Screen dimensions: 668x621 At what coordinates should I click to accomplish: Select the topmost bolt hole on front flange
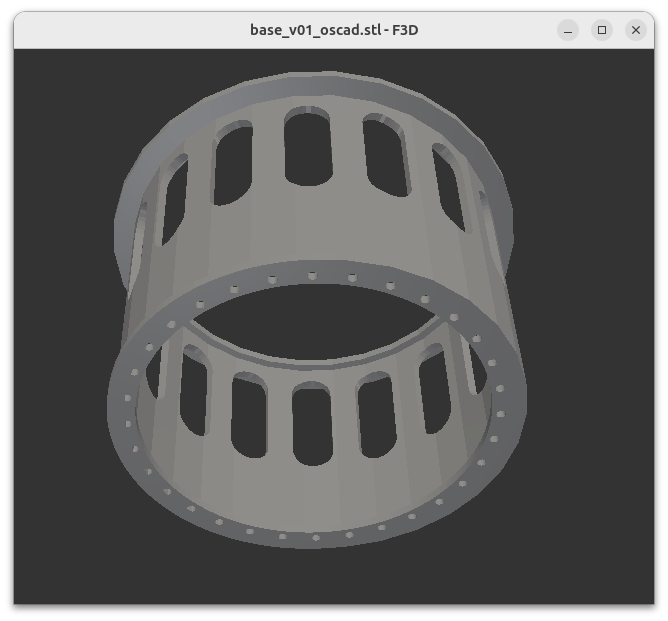click(312, 275)
